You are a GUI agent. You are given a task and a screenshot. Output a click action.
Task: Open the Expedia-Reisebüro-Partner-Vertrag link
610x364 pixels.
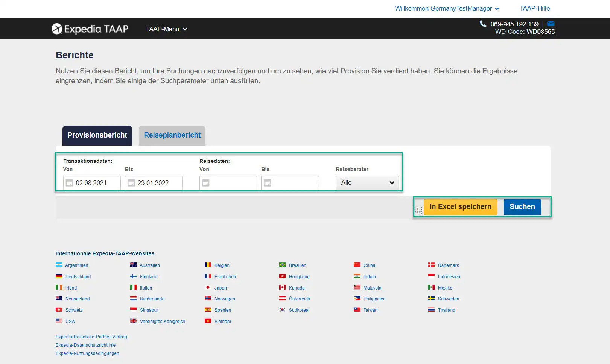click(91, 337)
